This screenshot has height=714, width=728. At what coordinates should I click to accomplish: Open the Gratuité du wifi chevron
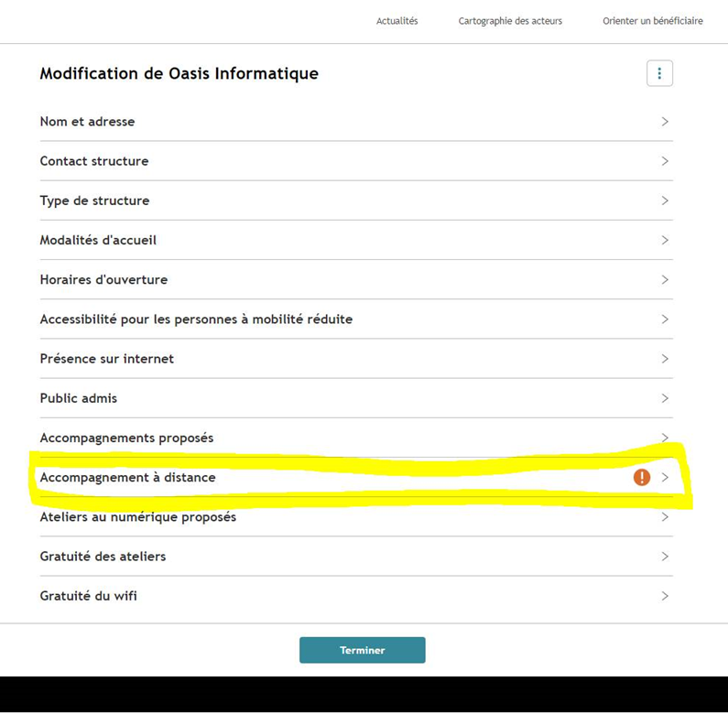(665, 596)
